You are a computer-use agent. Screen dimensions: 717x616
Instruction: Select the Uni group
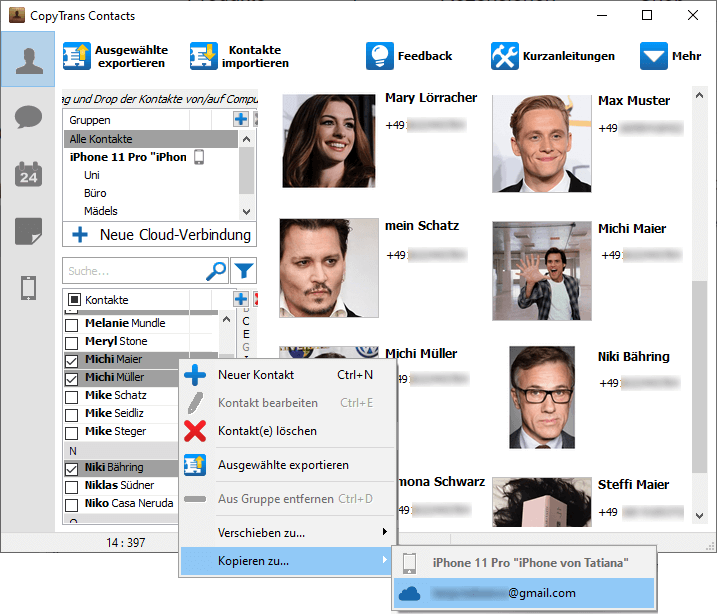(x=92, y=175)
